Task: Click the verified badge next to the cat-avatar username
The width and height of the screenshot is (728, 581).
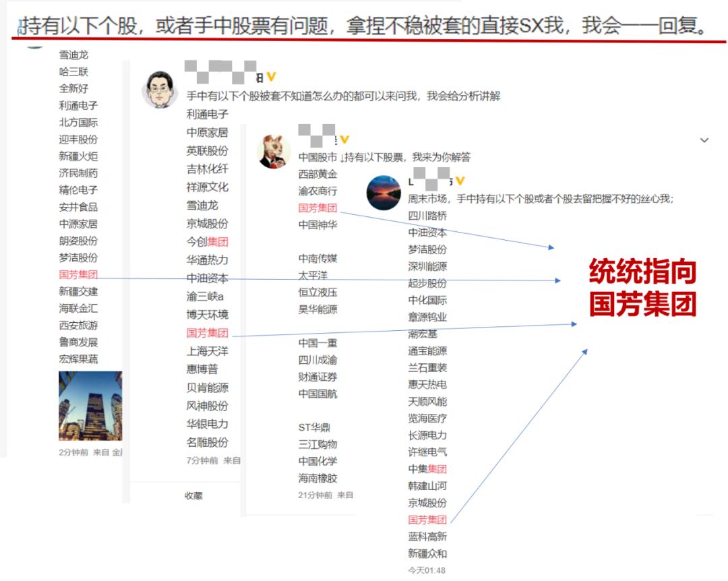Action: [x=343, y=138]
